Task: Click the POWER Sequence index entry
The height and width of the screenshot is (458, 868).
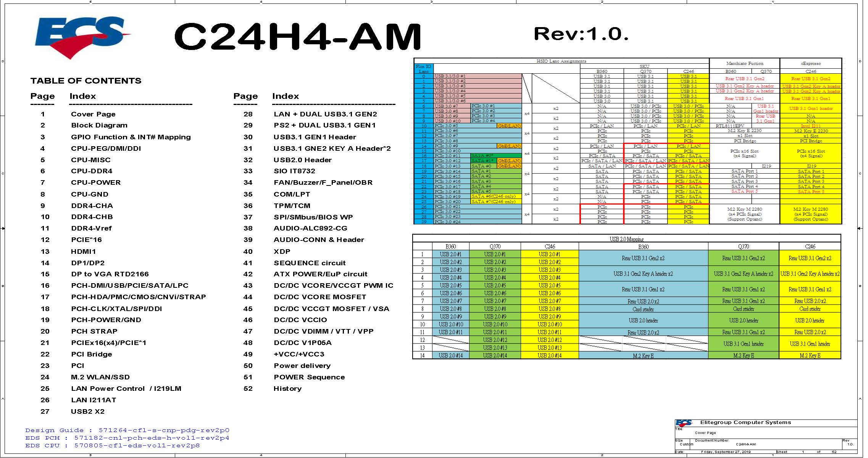Action: pos(309,377)
